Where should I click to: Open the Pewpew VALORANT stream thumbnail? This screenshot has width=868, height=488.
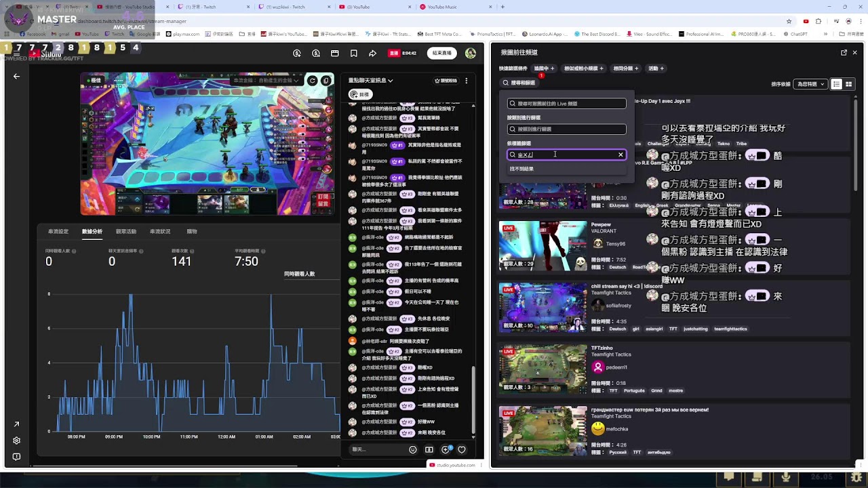pos(543,246)
